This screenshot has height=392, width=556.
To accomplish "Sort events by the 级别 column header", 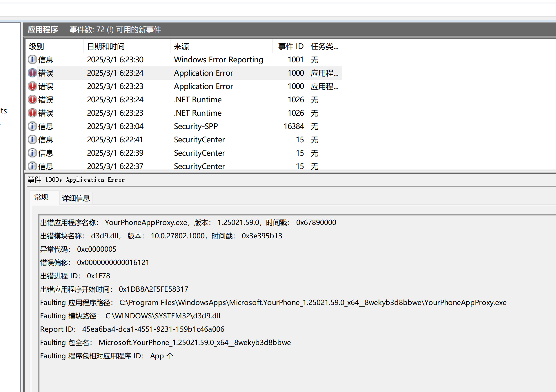I will click(36, 46).
